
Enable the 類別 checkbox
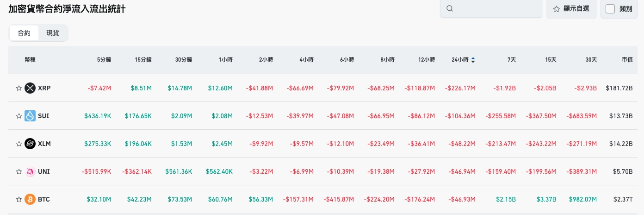click(x=610, y=9)
